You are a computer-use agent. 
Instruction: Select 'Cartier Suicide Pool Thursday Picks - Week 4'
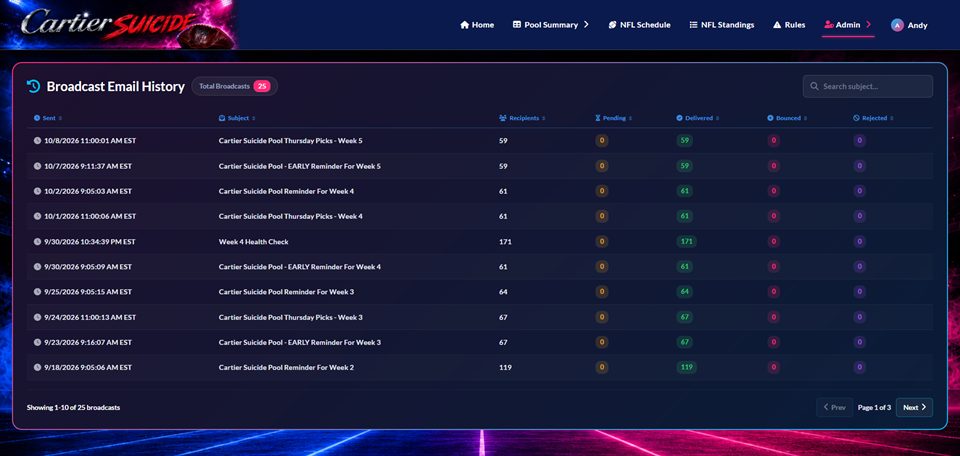(290, 216)
